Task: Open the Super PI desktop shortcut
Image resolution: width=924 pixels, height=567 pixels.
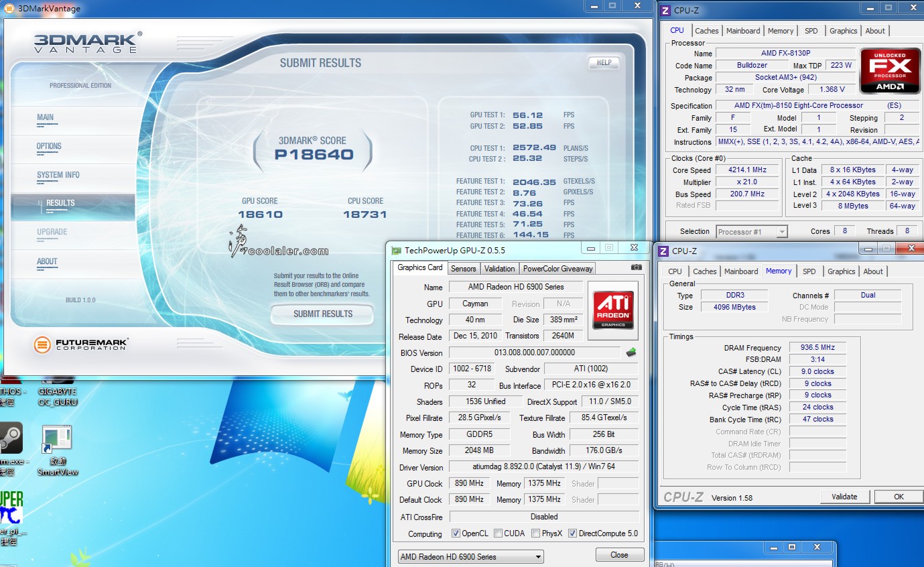Action: point(10,507)
